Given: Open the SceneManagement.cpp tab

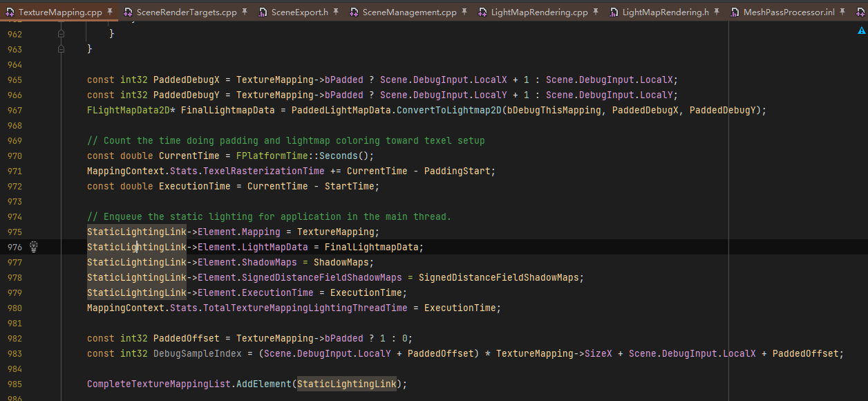Looking at the screenshot, I should pyautogui.click(x=410, y=12).
